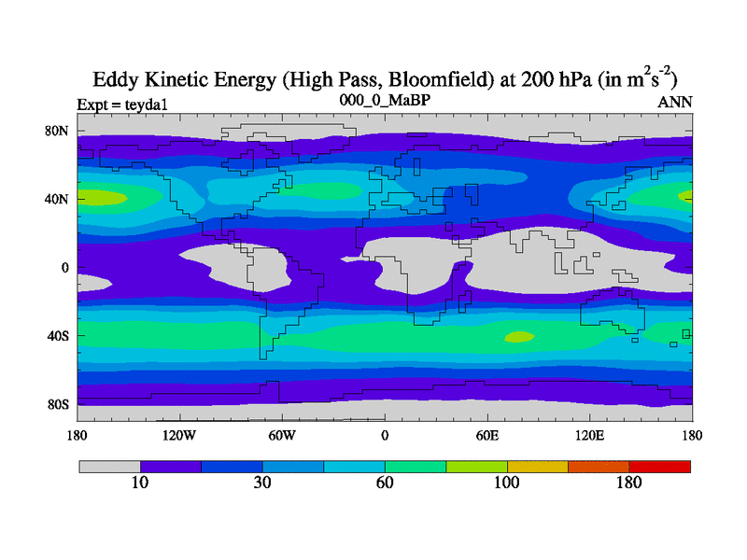Click the gray colorbar swatch below 10
The image size is (747, 560).
coord(109,466)
